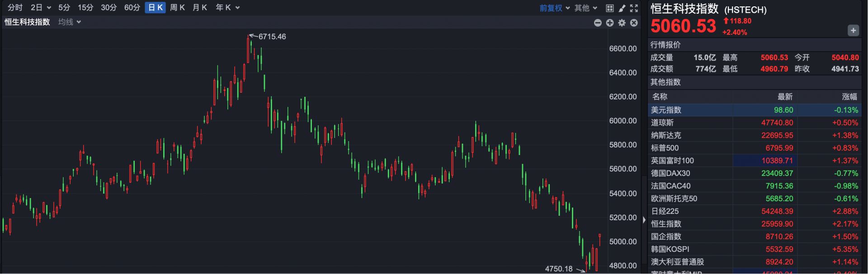Open 纳斯达克 index row
The height and width of the screenshot is (274, 868).
coord(665,135)
